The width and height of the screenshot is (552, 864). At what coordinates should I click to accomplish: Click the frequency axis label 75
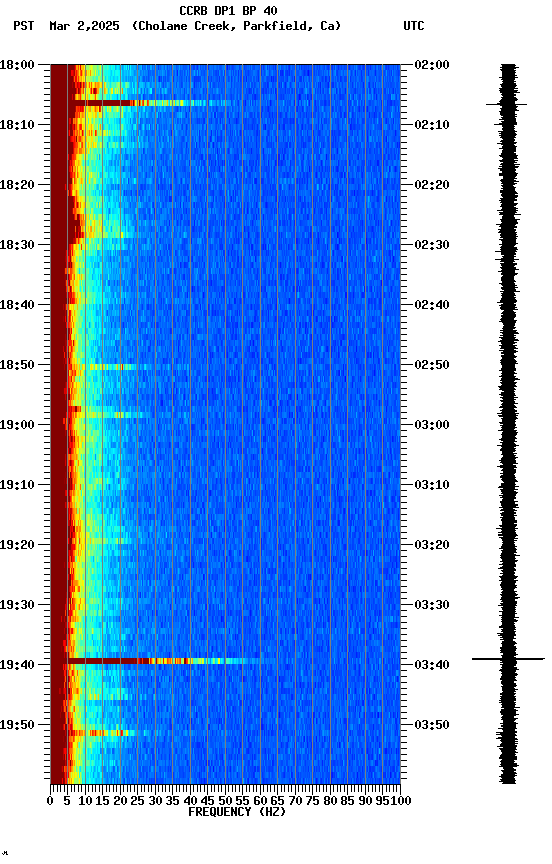coord(312,801)
